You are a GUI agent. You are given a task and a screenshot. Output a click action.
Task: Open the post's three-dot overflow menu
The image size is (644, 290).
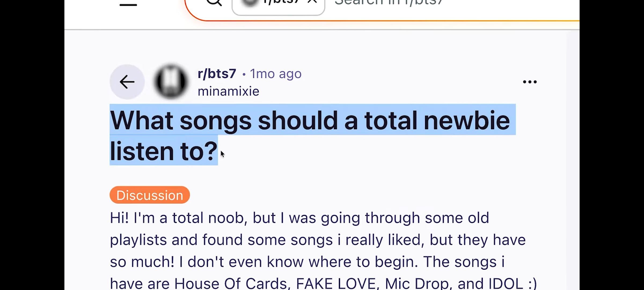[x=530, y=82]
